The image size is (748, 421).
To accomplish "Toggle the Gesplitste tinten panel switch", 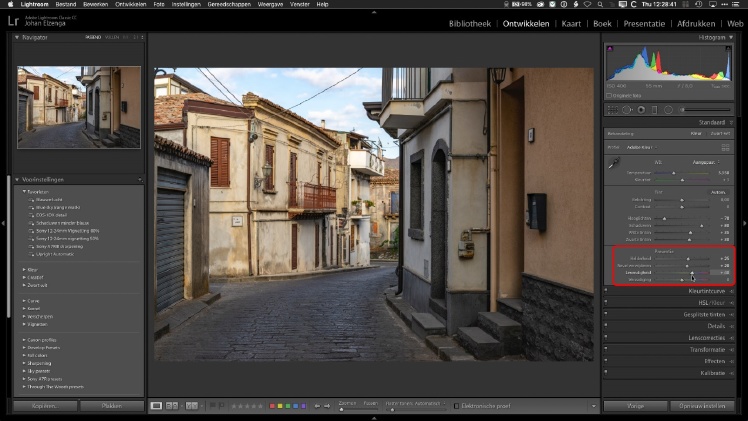I will point(606,315).
